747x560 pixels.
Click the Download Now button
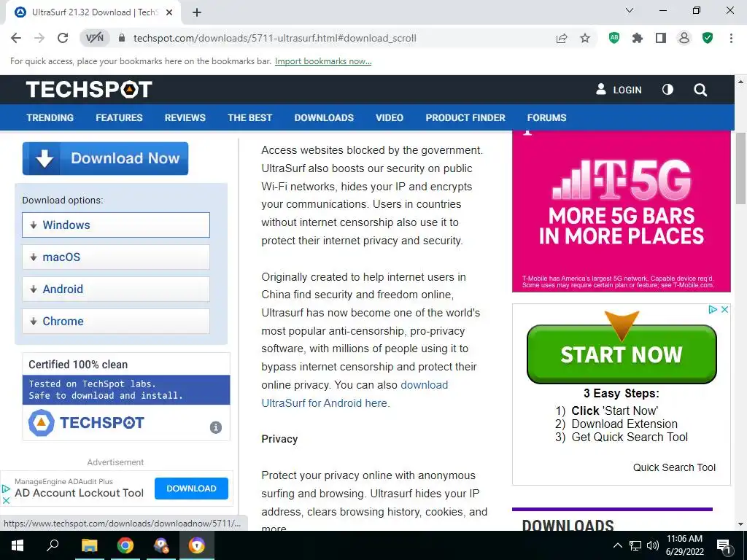pyautogui.click(x=105, y=158)
